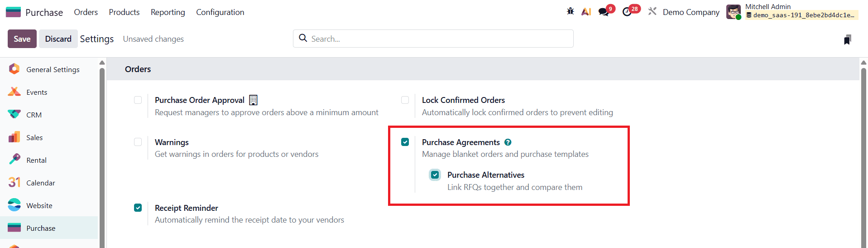This screenshot has width=868, height=248.
Task: Click the Purchase app logo icon
Action: (14, 12)
